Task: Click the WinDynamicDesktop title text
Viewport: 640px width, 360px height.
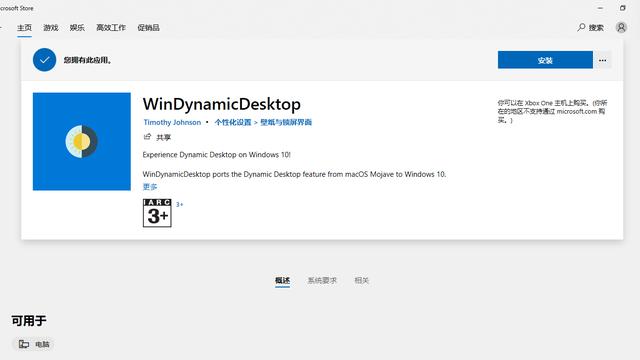Action: (222, 104)
